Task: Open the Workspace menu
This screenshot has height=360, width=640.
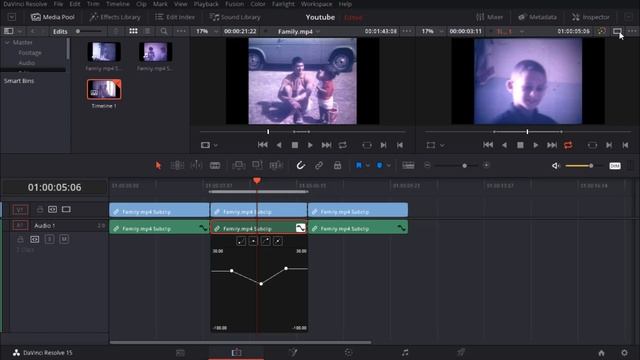Action: click(x=316, y=4)
